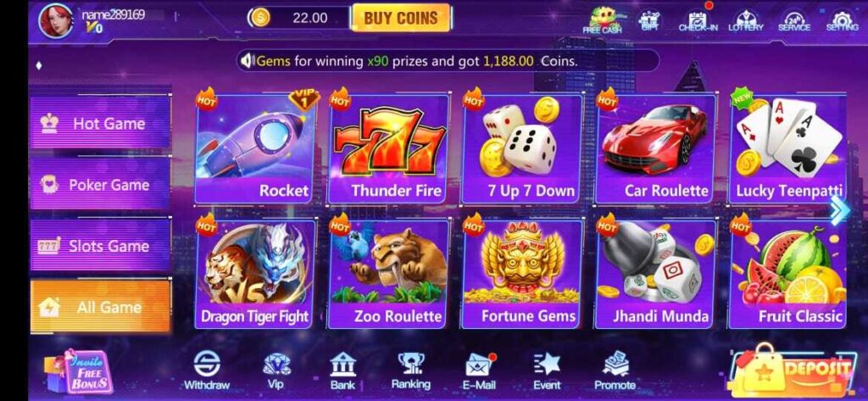The width and height of the screenshot is (868, 401).
Task: Open the Ranking trophy icon
Action: pyautogui.click(x=411, y=370)
